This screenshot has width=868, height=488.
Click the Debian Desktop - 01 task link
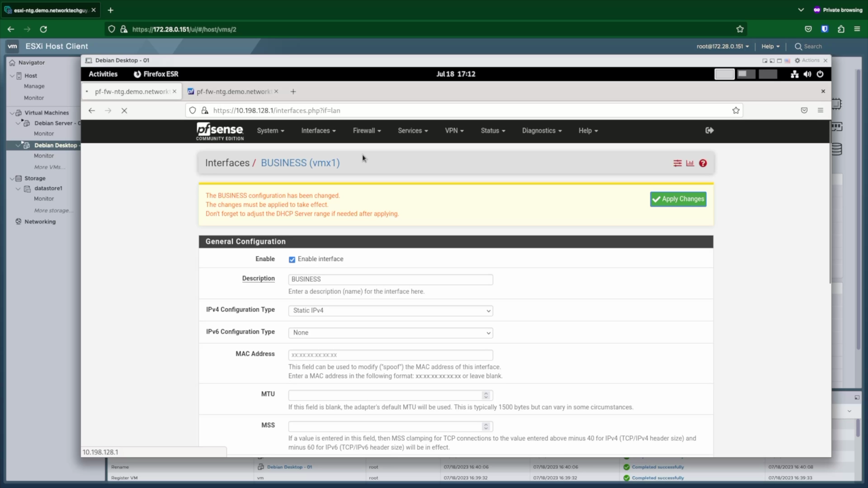289,467
